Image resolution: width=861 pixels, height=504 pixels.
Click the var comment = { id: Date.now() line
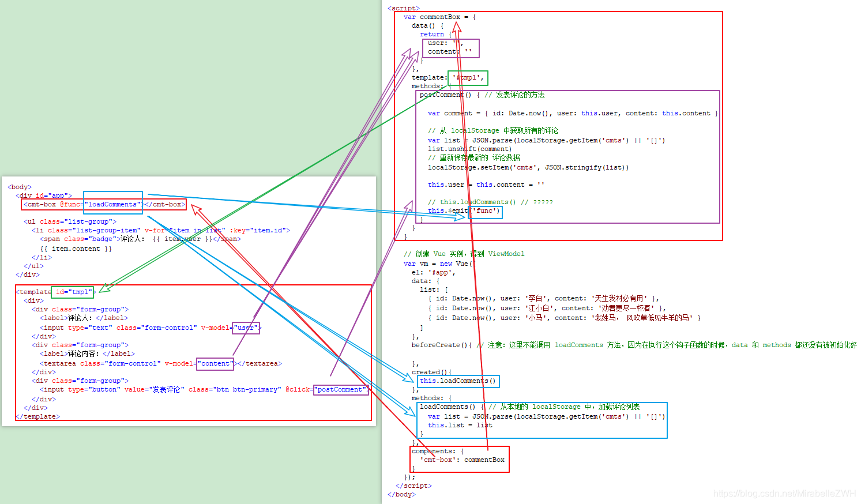coord(573,113)
